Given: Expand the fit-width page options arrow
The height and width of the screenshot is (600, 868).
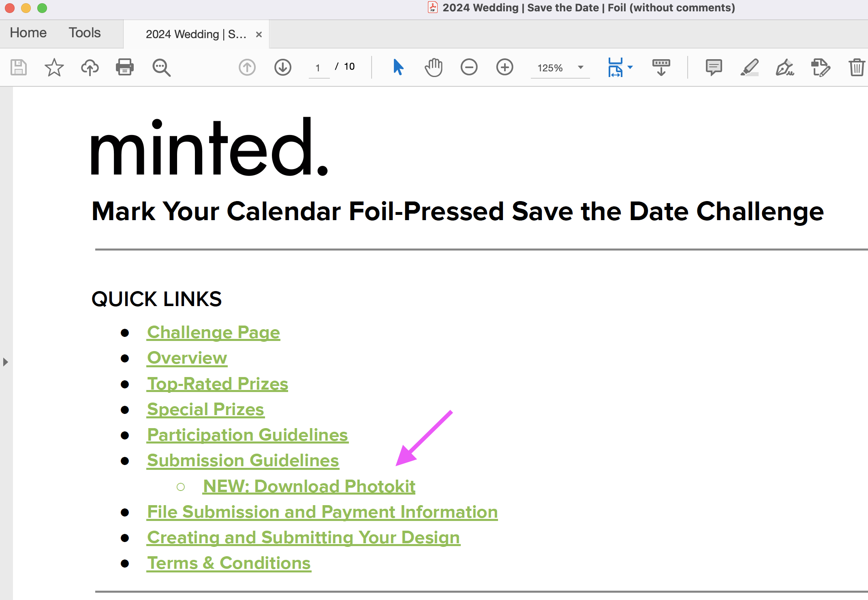Looking at the screenshot, I should pos(630,67).
